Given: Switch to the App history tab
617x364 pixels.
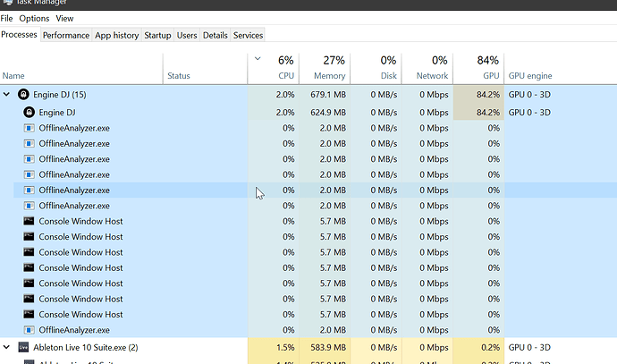Looking at the screenshot, I should pyautogui.click(x=117, y=35).
